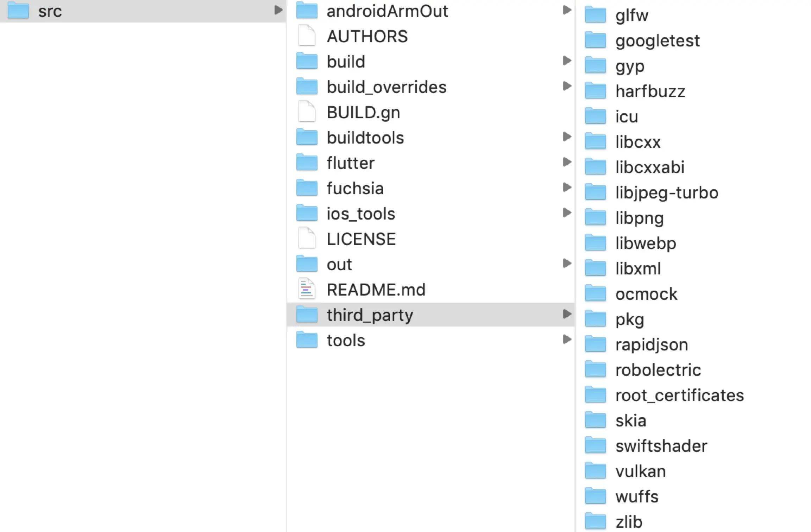The height and width of the screenshot is (532, 811).
Task: Click the AUTHORS file icon
Action: [x=307, y=36]
